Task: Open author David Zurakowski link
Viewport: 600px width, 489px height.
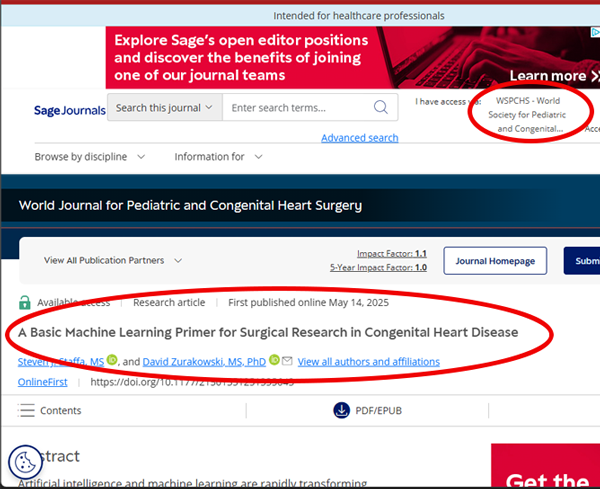Action: pos(204,362)
